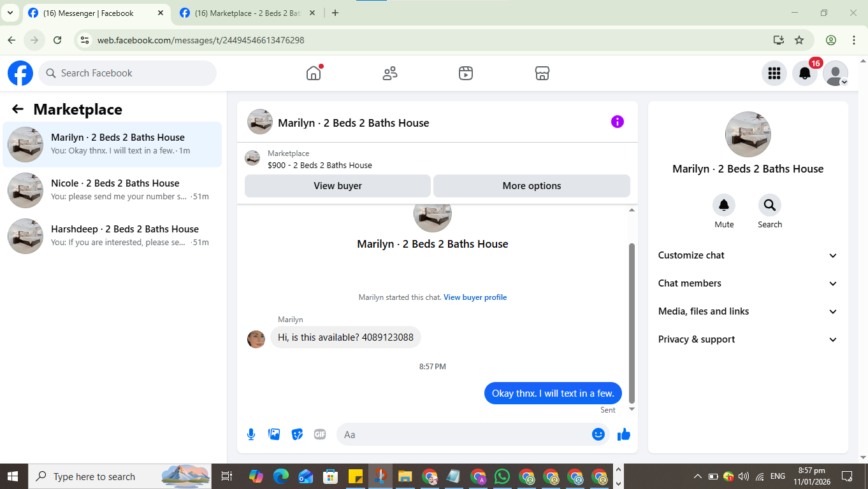The height and width of the screenshot is (489, 868).
Task: Click the Search Facebook field
Action: 127,73
